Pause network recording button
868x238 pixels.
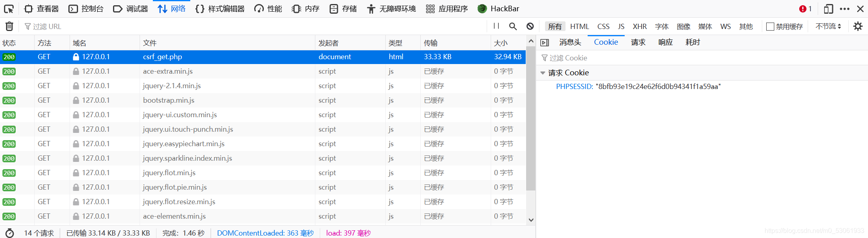pyautogui.click(x=496, y=26)
